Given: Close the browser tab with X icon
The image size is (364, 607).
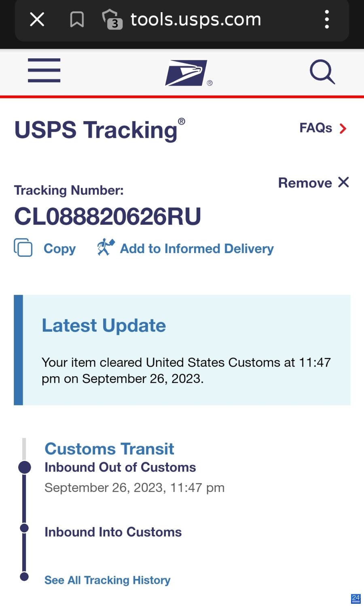Looking at the screenshot, I should point(37,19).
